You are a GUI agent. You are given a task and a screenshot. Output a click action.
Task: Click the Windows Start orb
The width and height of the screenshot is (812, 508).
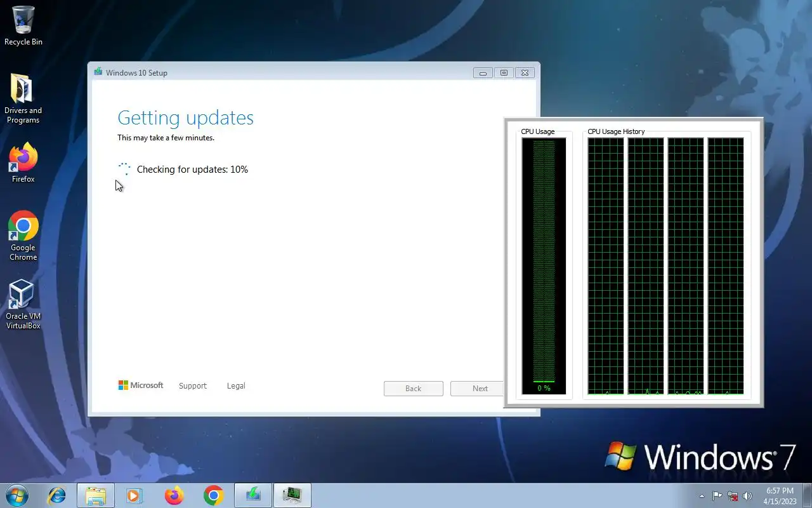[x=17, y=495]
